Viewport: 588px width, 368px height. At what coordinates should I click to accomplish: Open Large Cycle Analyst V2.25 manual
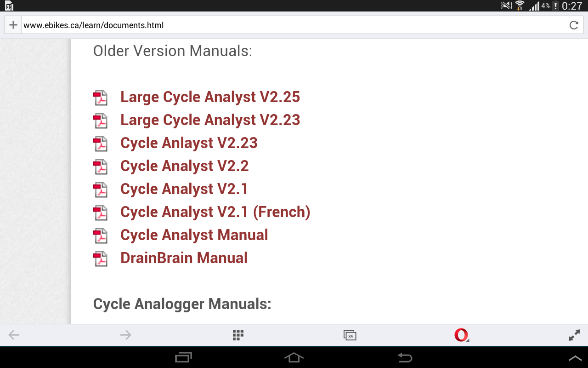click(x=210, y=97)
